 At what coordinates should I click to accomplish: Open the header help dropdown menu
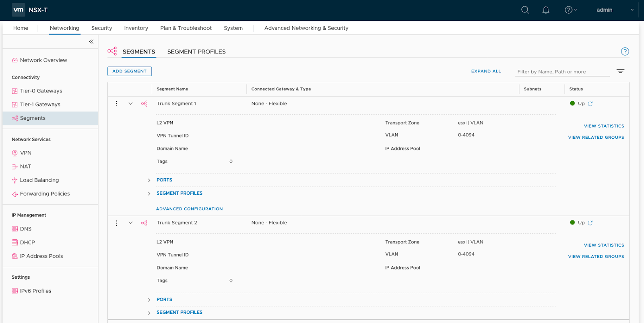[x=570, y=10]
